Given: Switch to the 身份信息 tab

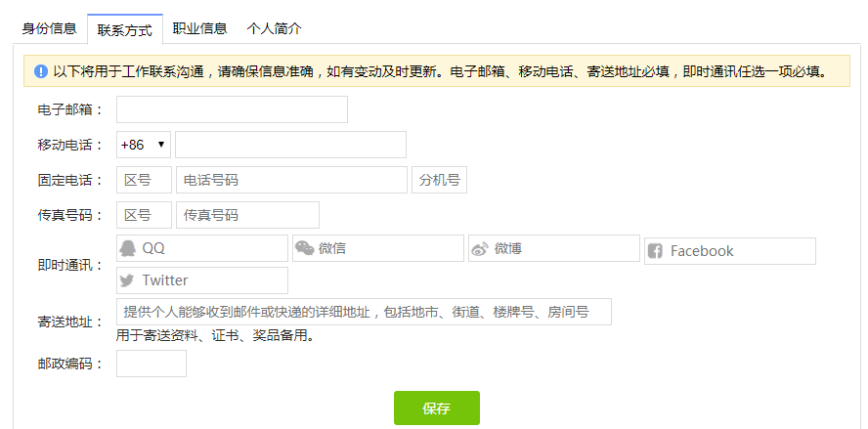Looking at the screenshot, I should tap(49, 28).
